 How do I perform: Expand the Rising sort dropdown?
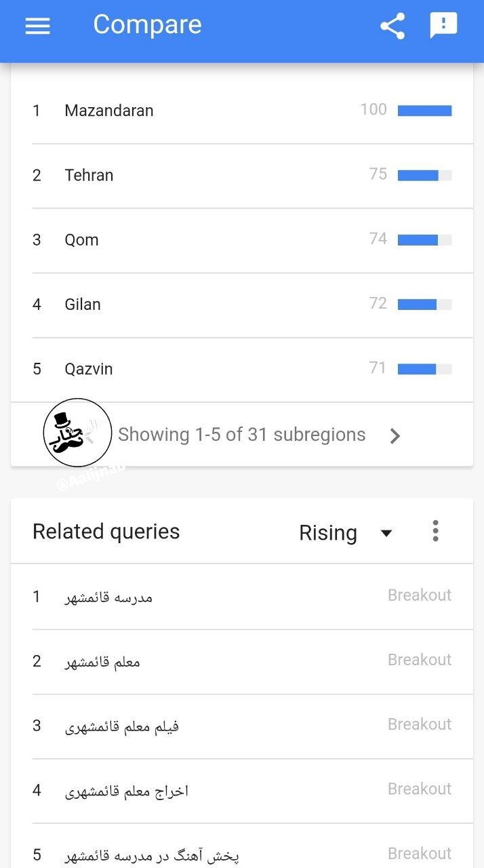[346, 533]
